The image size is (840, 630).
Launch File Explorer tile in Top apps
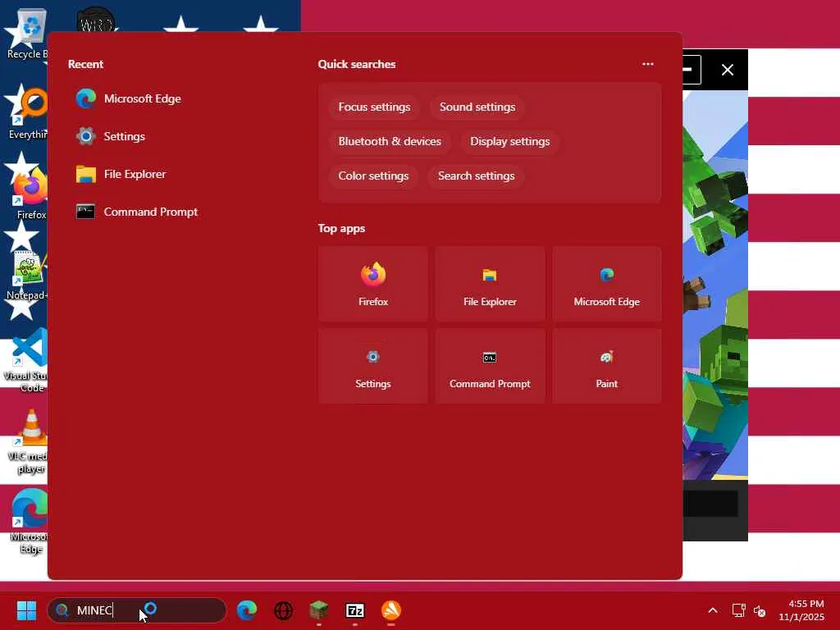pos(490,284)
